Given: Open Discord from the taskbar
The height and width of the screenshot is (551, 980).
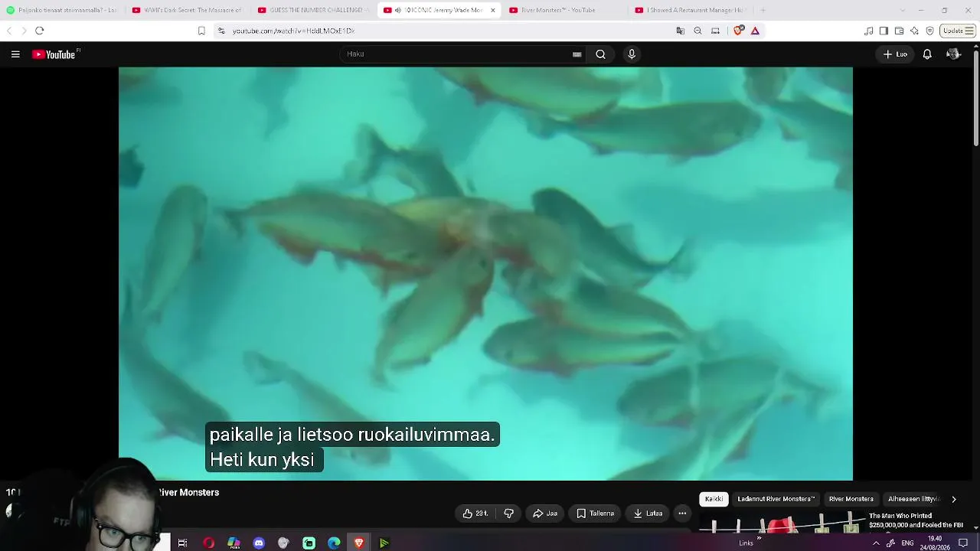Looking at the screenshot, I should [x=259, y=543].
